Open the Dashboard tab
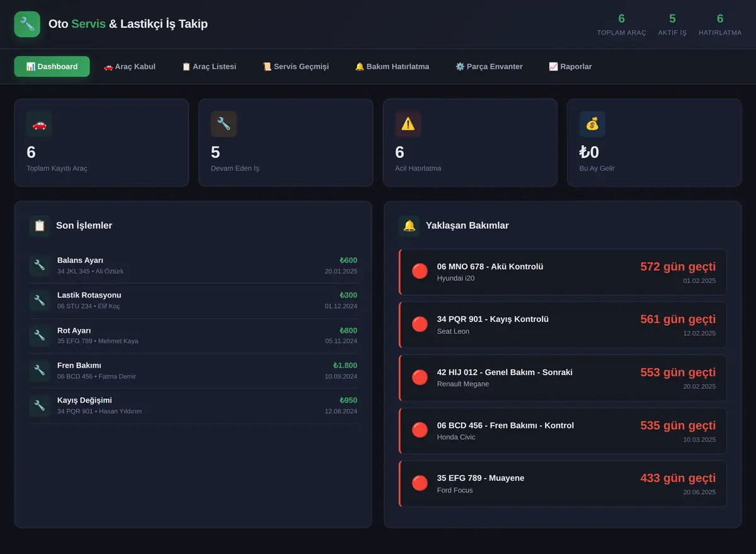The height and width of the screenshot is (554, 756). pos(52,66)
